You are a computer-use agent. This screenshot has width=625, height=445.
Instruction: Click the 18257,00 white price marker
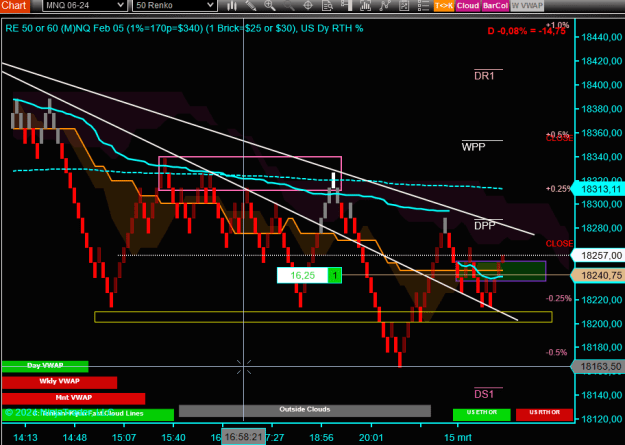598,256
